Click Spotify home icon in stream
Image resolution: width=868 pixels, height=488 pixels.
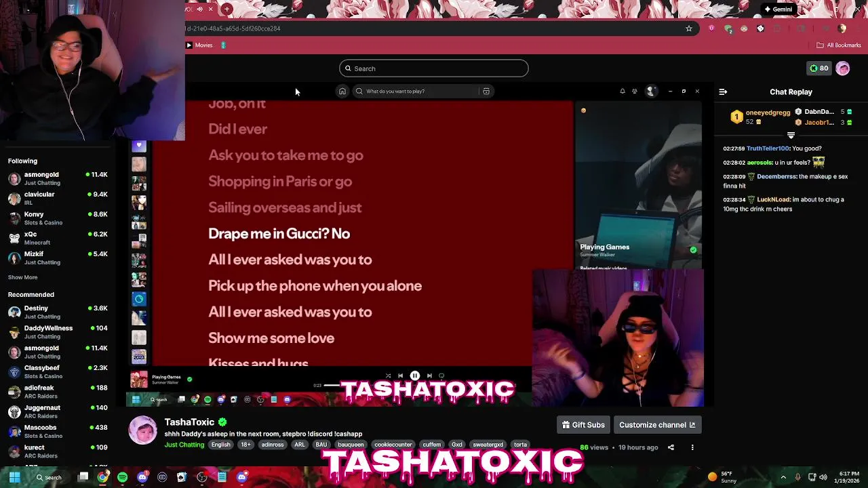(x=342, y=91)
